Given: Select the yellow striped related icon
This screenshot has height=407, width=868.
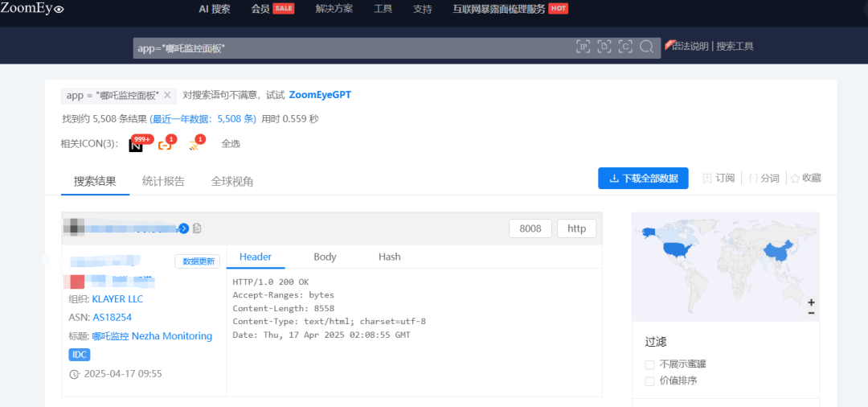Looking at the screenshot, I should [193, 146].
